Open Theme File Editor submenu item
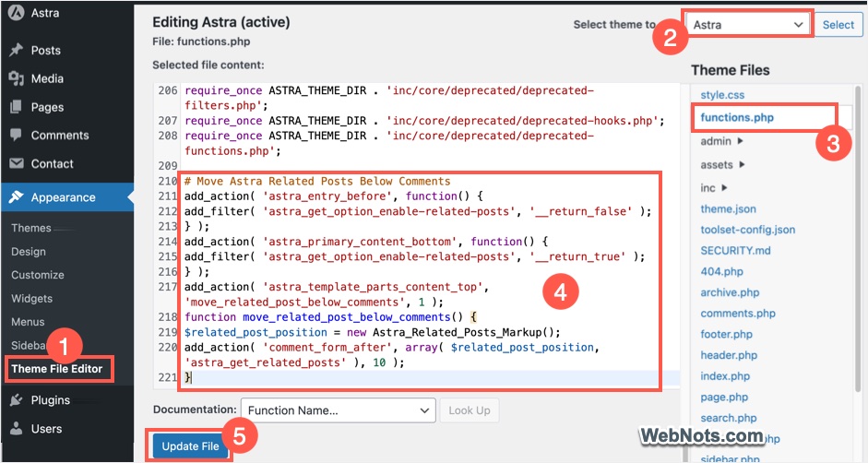Image resolution: width=868 pixels, height=463 pixels. pyautogui.click(x=57, y=369)
